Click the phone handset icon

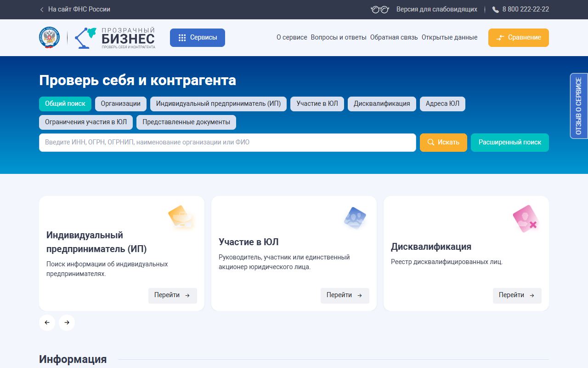click(x=496, y=10)
